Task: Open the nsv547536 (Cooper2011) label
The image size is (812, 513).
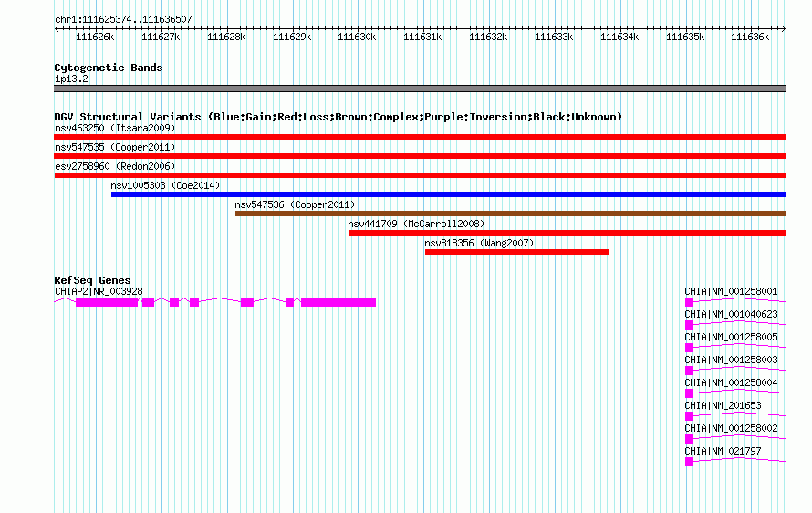Action: pyautogui.click(x=296, y=204)
